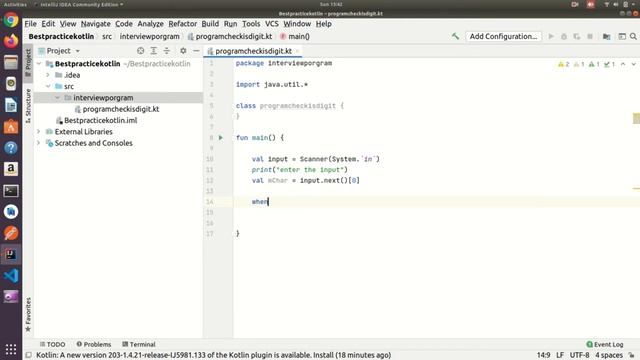The height and width of the screenshot is (360, 640).
Task: Expand the .idea folder
Action: coord(48,75)
